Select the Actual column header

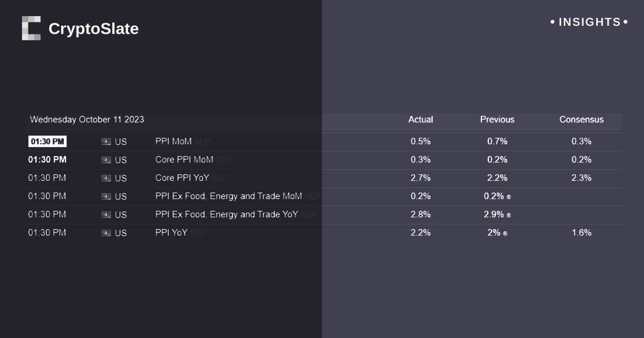(x=420, y=120)
